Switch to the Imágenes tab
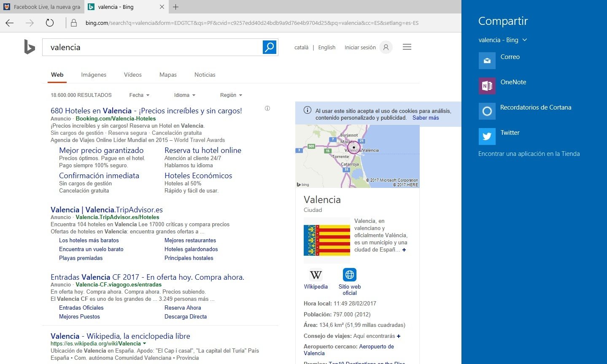 [x=94, y=75]
